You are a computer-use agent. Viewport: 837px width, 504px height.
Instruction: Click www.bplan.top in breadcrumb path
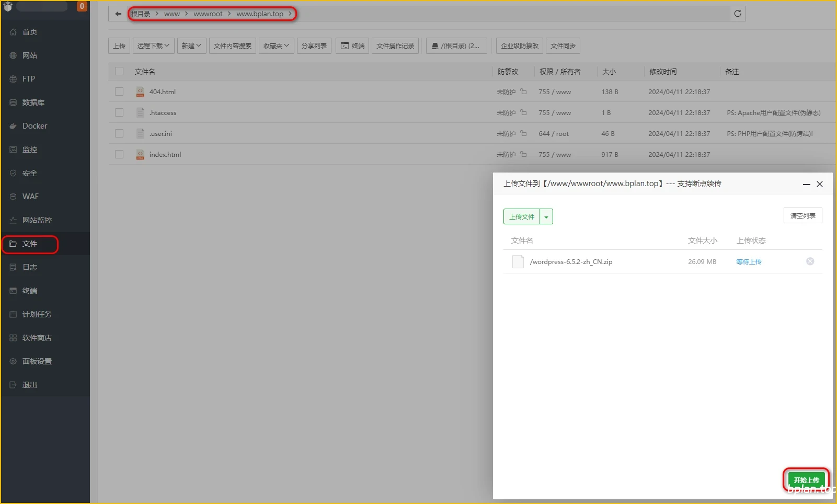(260, 14)
